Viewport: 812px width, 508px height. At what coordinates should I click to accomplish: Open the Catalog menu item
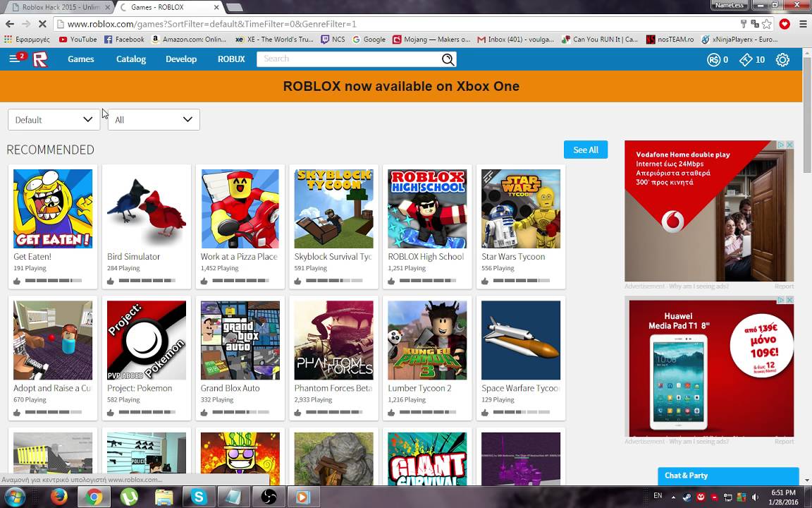(x=131, y=59)
